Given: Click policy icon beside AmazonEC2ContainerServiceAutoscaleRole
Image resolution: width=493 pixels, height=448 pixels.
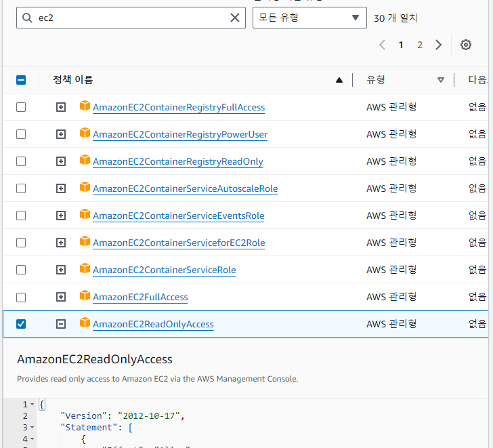Looking at the screenshot, I should click(85, 187).
